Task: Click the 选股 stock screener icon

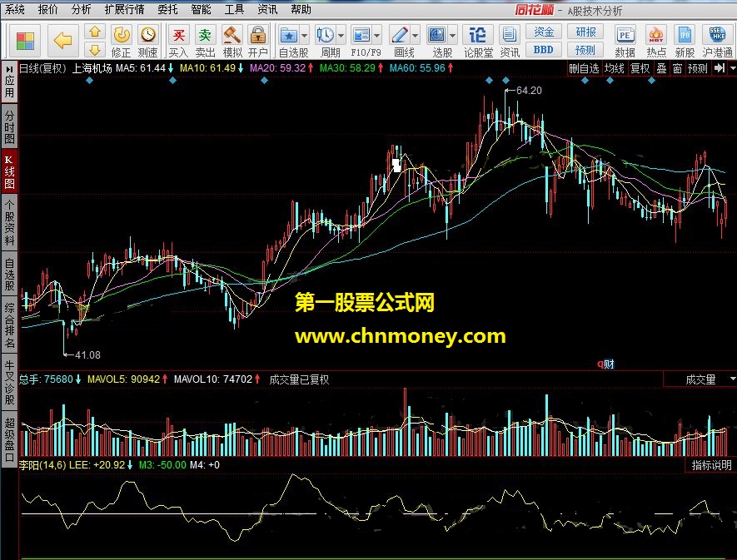Action: pos(436,35)
